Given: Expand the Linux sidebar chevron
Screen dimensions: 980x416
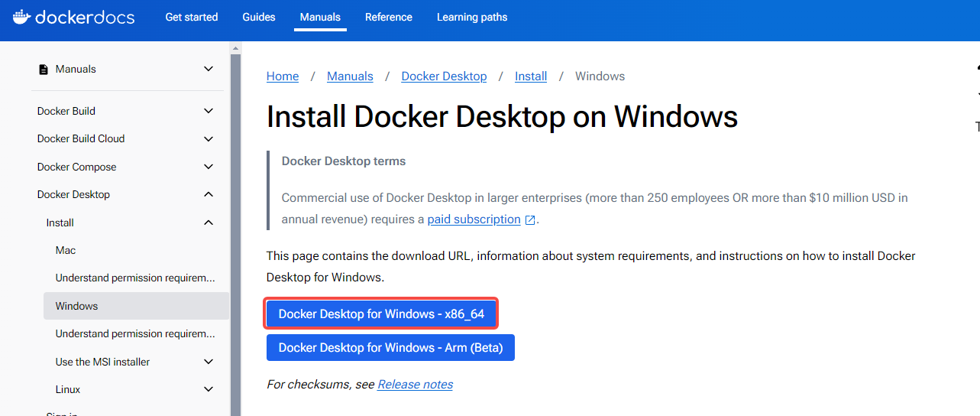Looking at the screenshot, I should pyautogui.click(x=209, y=389).
